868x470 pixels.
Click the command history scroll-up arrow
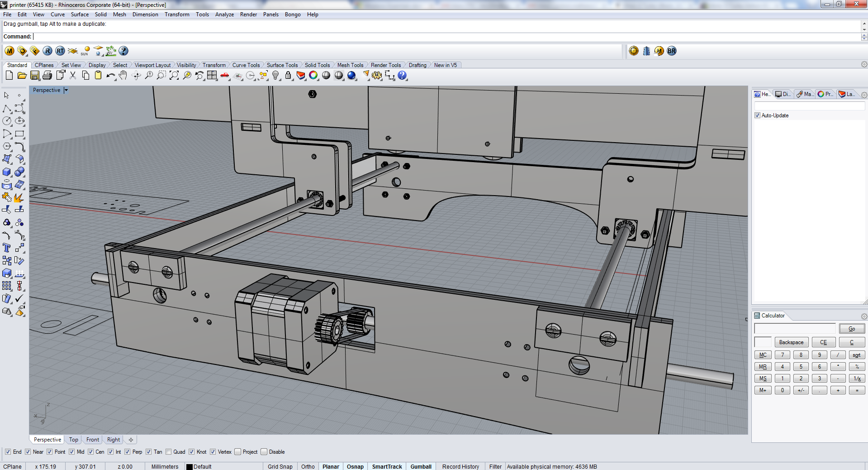point(864,24)
